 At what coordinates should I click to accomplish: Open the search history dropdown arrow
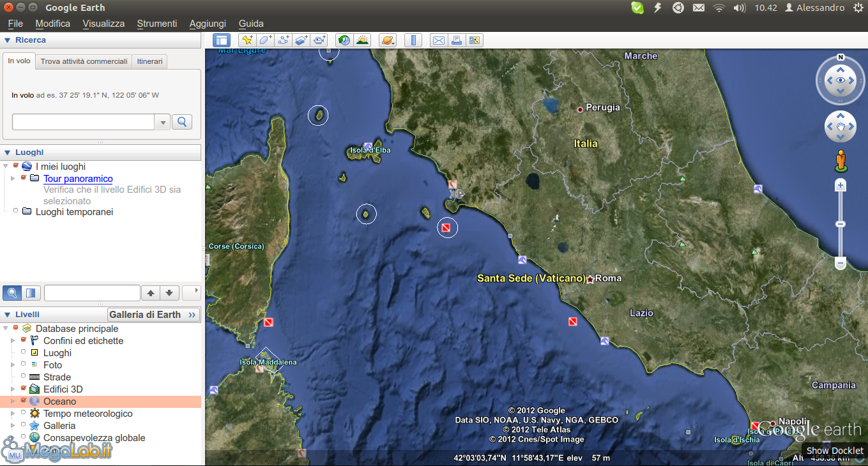[x=162, y=122]
